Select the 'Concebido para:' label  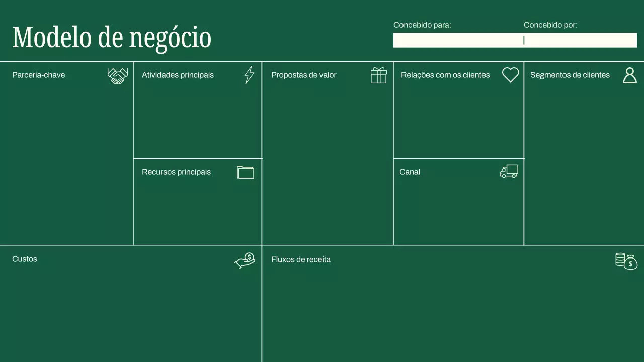tap(422, 25)
